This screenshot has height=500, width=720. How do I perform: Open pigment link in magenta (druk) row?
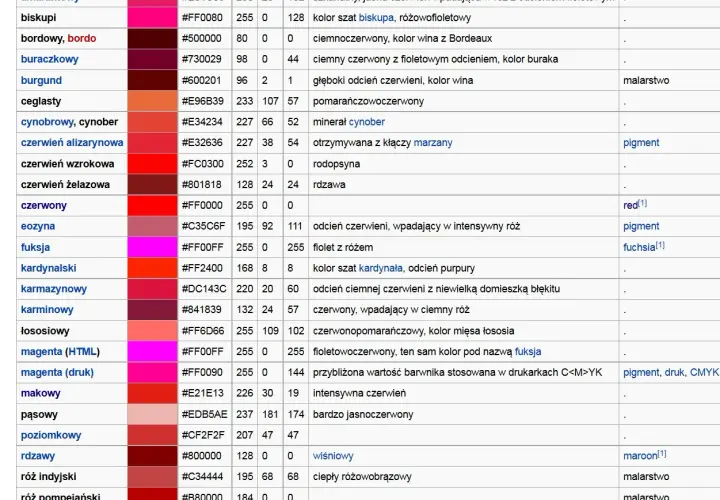[x=641, y=372]
